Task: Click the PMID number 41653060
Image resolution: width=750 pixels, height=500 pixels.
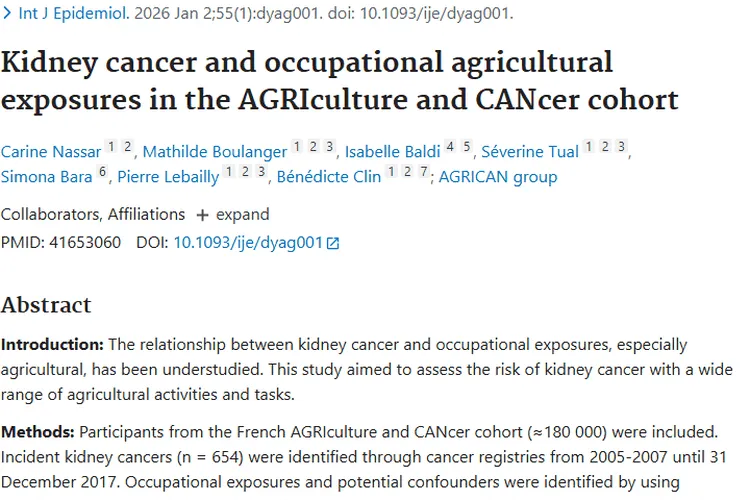Action: pos(85,243)
